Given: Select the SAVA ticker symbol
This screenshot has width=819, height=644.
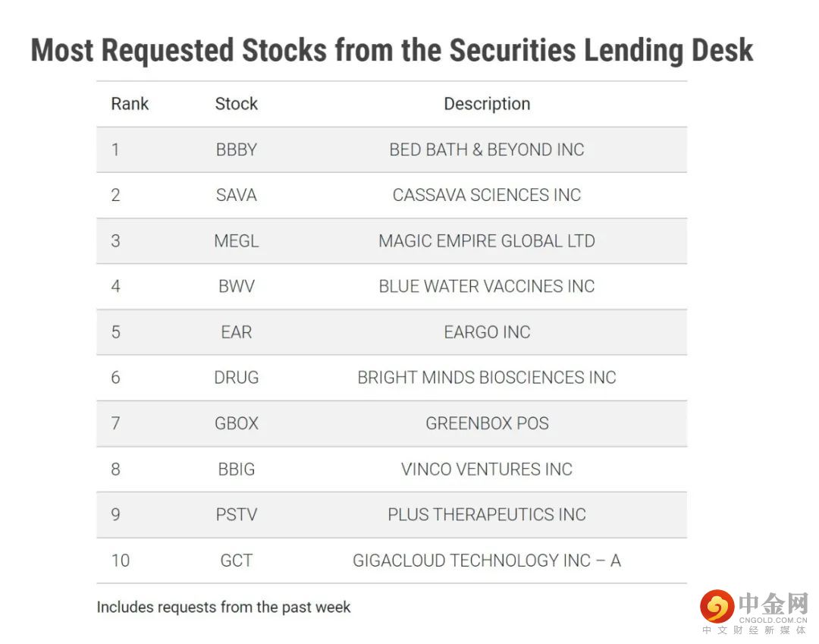Looking at the screenshot, I should point(236,195).
